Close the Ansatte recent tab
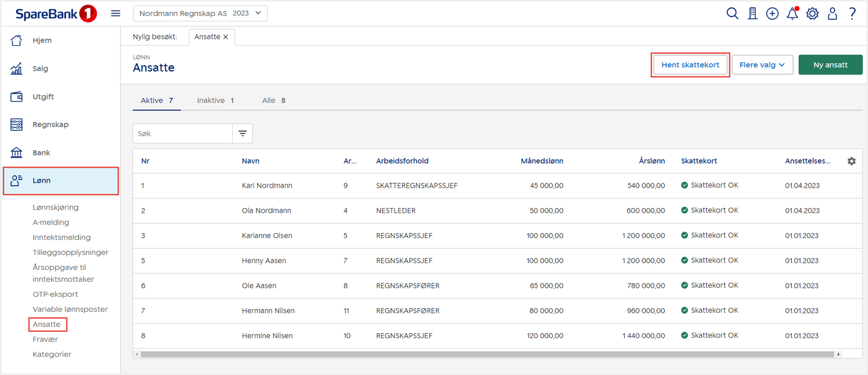 pos(226,37)
